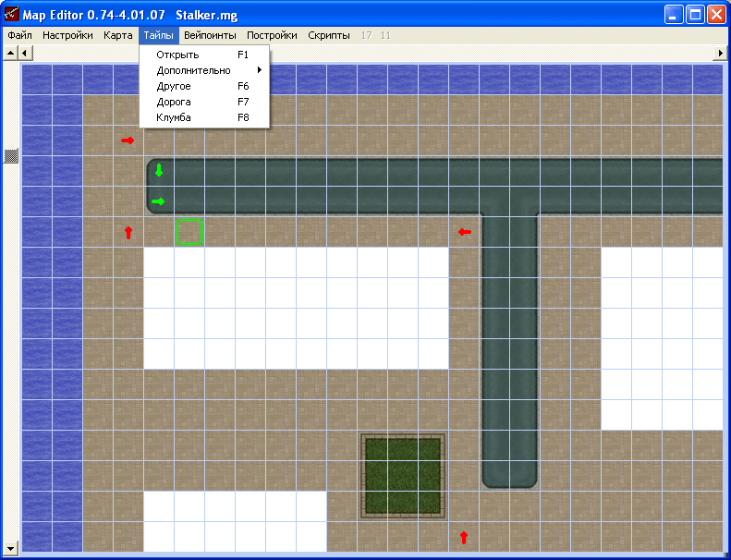Select Дорога F7 tile set
The height and width of the screenshot is (560, 731).
coord(204,102)
